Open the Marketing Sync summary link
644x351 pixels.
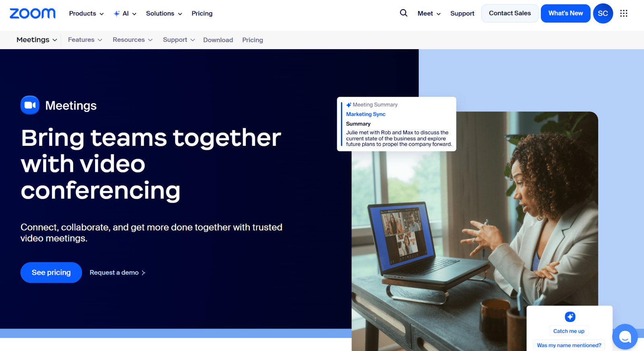point(365,114)
